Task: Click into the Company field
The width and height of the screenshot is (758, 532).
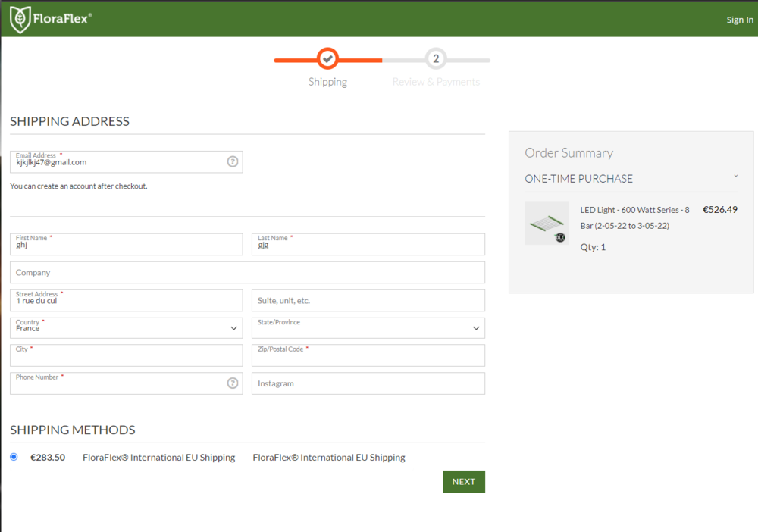Action: click(x=247, y=273)
